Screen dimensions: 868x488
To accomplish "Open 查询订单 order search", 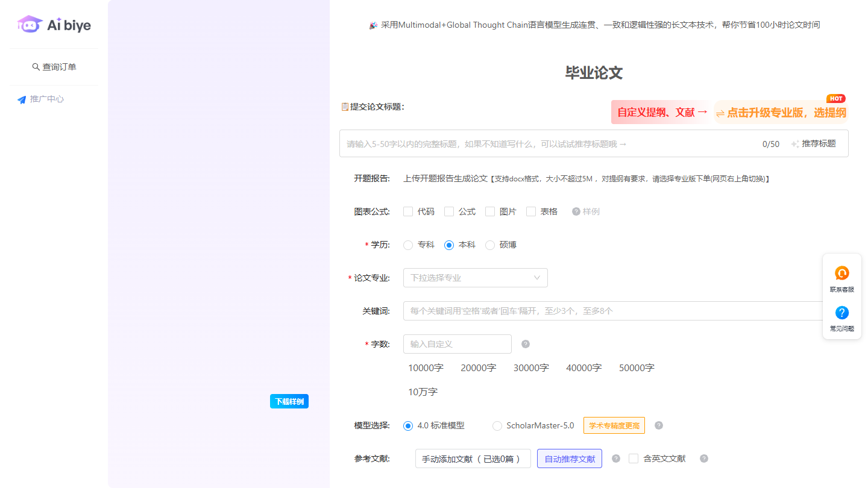I will tap(54, 67).
